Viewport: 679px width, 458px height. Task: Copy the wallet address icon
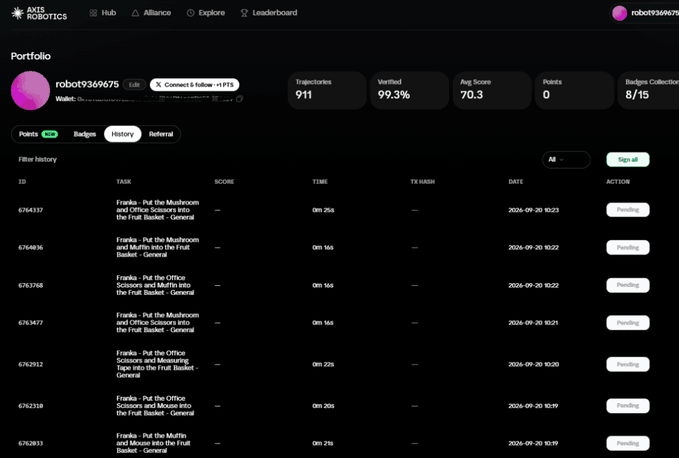coord(239,99)
